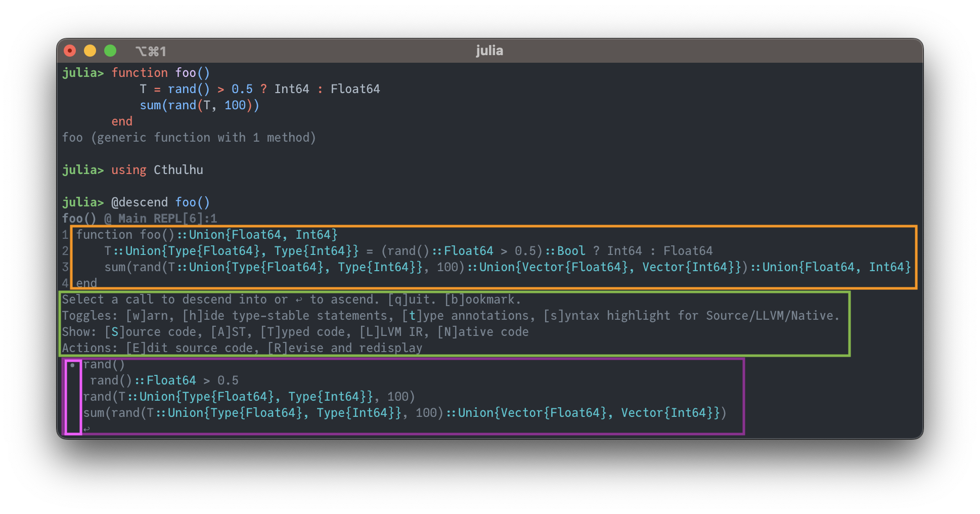980x514 pixels.
Task: Click line number 1 in the gutter
Action: point(65,235)
